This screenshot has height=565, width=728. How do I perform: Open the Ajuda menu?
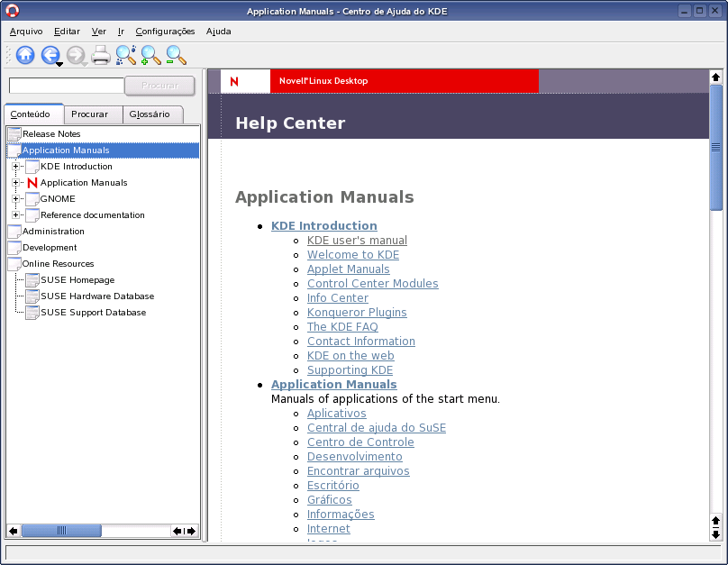218,32
